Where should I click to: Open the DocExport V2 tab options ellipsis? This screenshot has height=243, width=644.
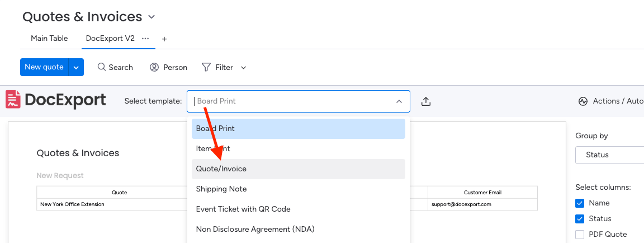coord(145,38)
